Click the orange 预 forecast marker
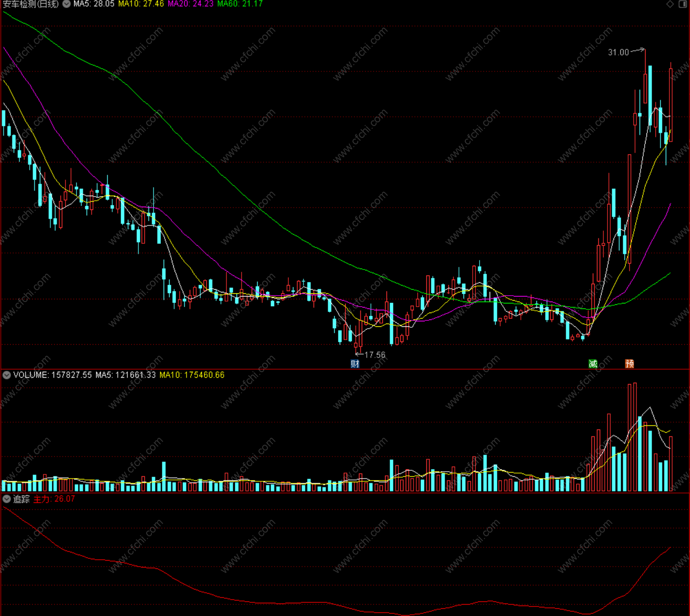This screenshot has height=616, width=690. pos(629,364)
